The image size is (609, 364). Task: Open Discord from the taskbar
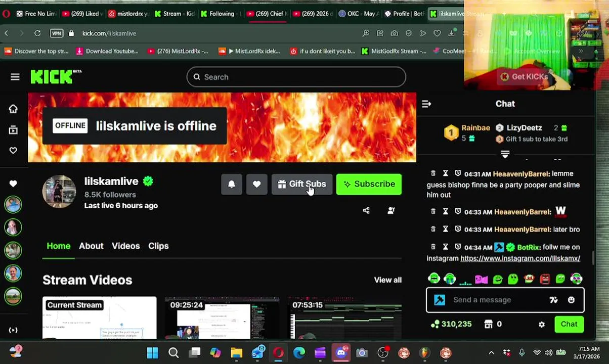tap(341, 352)
